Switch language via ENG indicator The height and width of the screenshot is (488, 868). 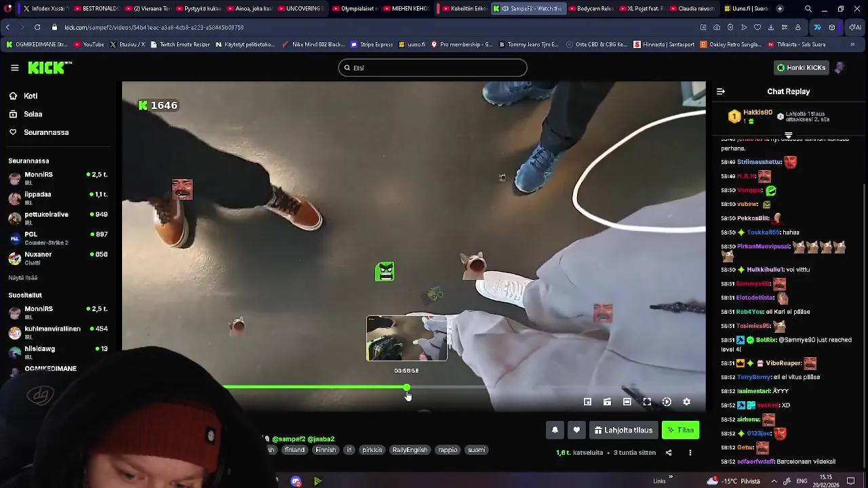pos(802,481)
